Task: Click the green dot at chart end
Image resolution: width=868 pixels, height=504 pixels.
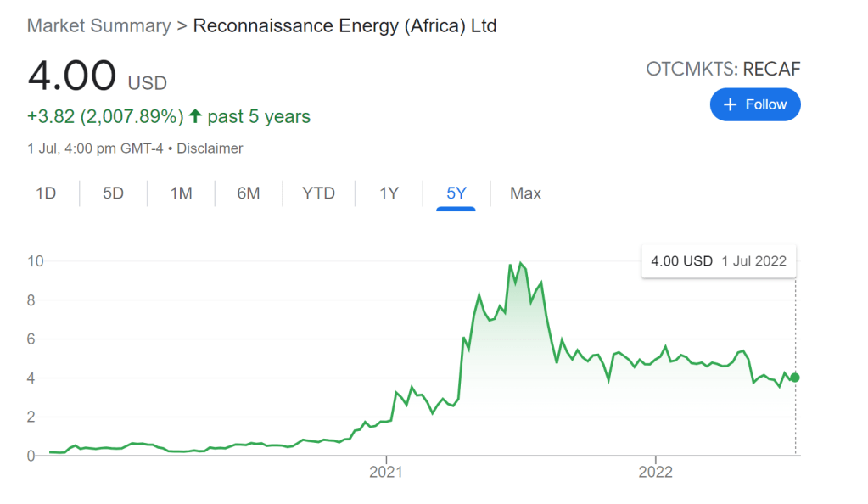Action: [x=795, y=378]
